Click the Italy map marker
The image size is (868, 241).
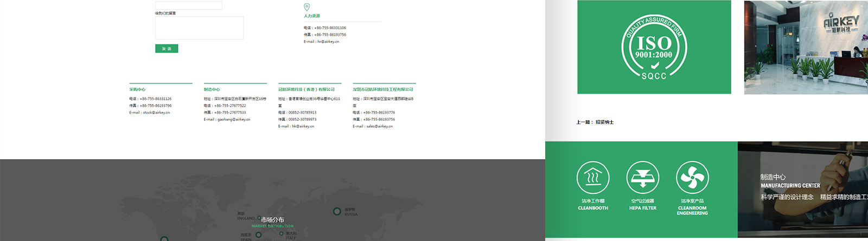pyautogui.click(x=281, y=234)
